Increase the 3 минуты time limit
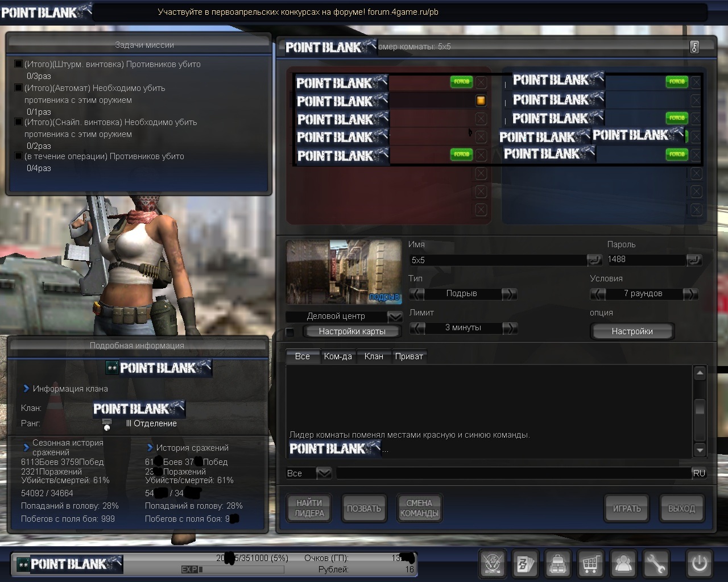The height and width of the screenshot is (582, 728). tap(510, 328)
